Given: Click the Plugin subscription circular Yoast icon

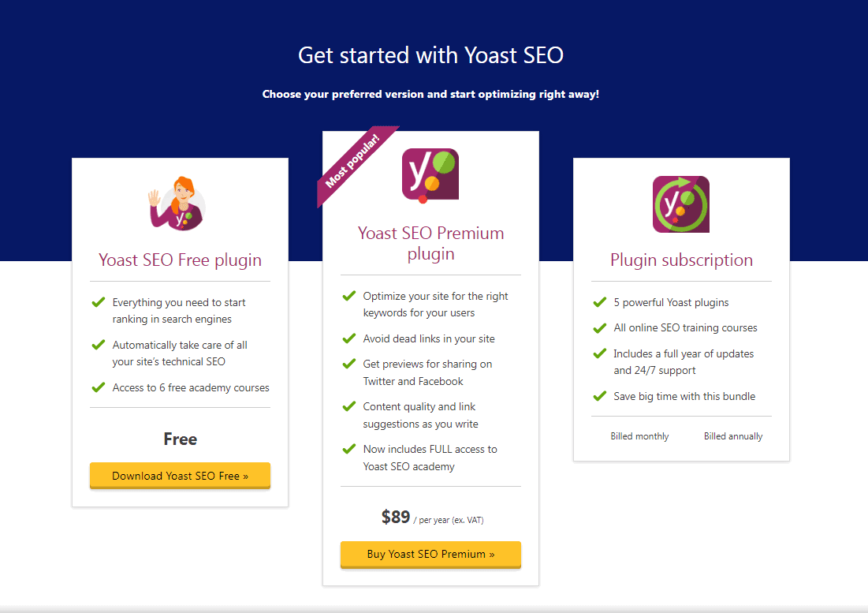Looking at the screenshot, I should [x=680, y=204].
